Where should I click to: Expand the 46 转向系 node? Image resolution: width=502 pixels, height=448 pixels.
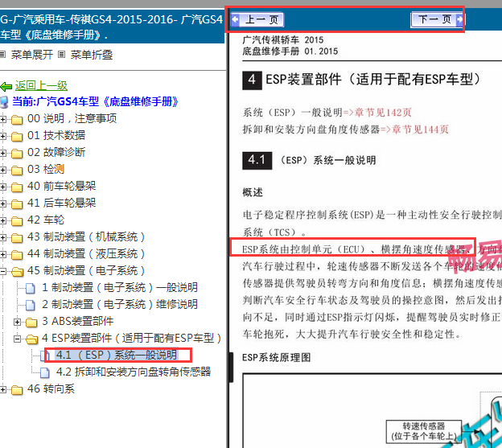(2, 389)
